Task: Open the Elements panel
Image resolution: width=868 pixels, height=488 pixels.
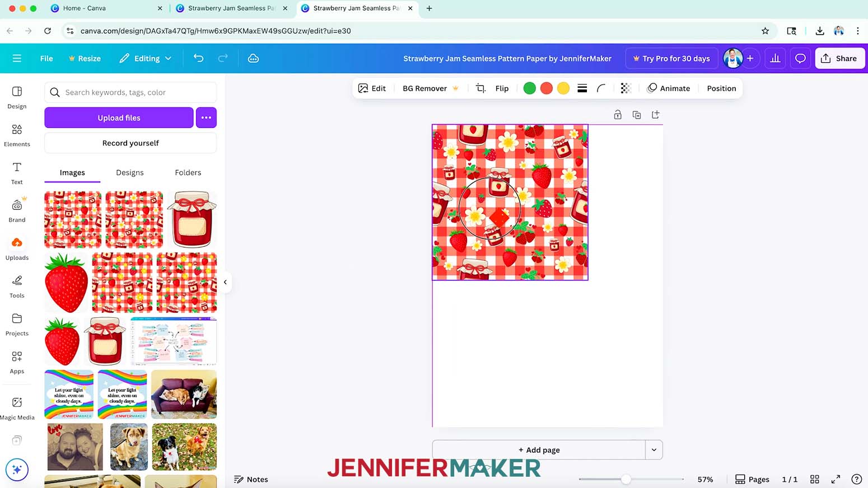Action: tap(17, 135)
